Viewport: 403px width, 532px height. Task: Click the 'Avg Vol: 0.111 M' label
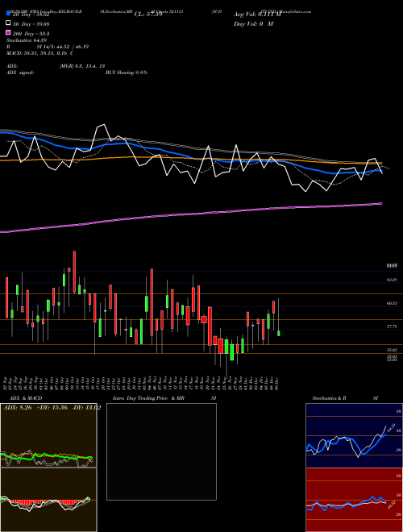point(257,15)
